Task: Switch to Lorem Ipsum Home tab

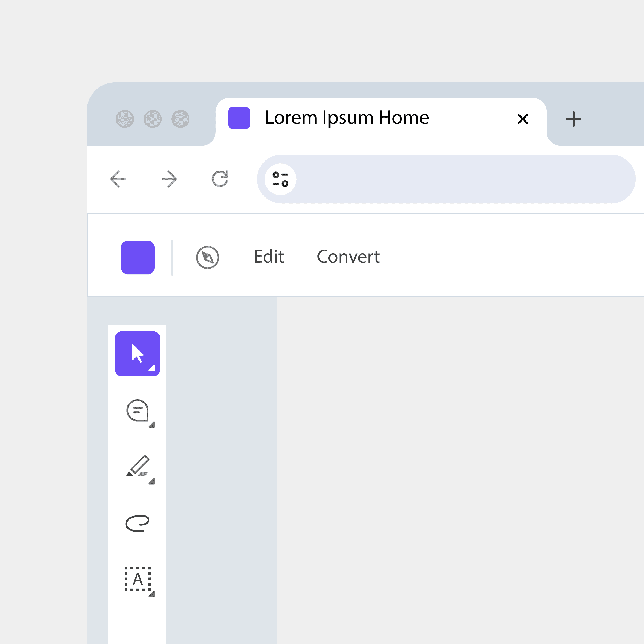Action: pyautogui.click(x=347, y=118)
